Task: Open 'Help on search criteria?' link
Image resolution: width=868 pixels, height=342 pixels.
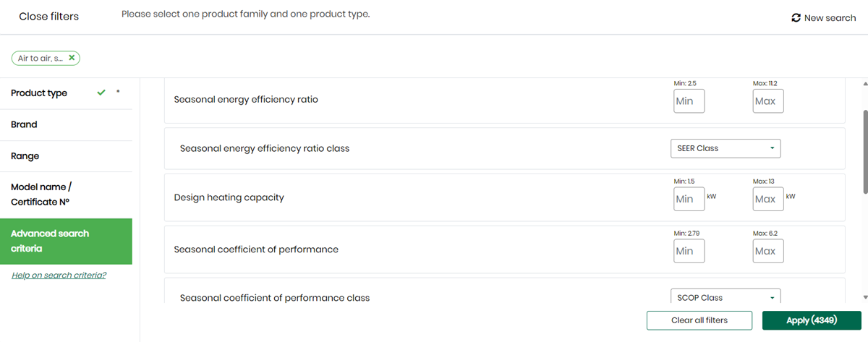Action: point(59,275)
